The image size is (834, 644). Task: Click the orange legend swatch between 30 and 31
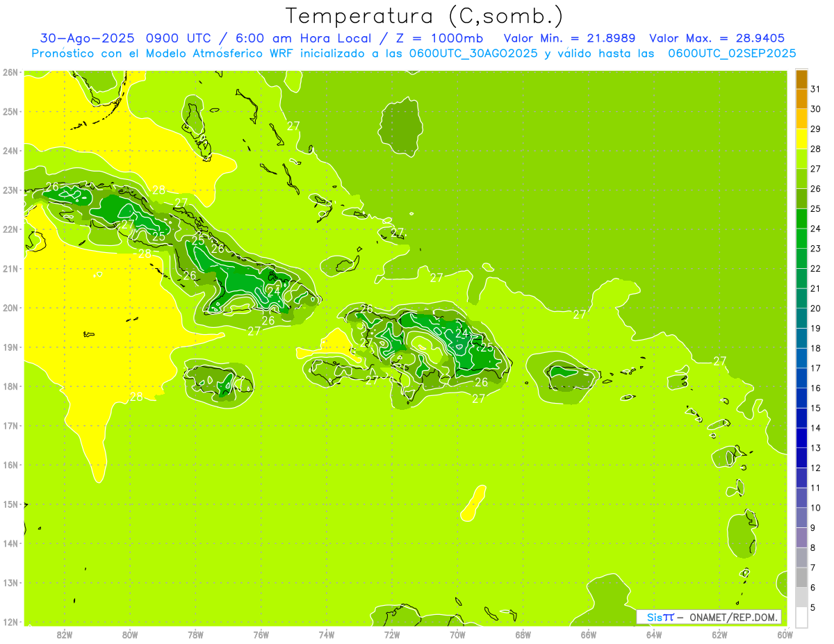coord(801,99)
